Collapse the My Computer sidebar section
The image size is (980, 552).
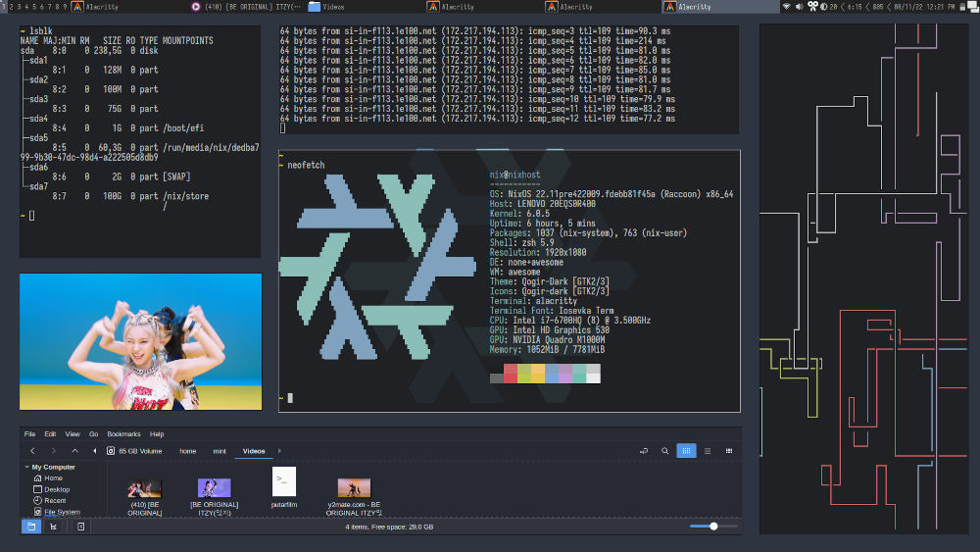click(x=26, y=467)
